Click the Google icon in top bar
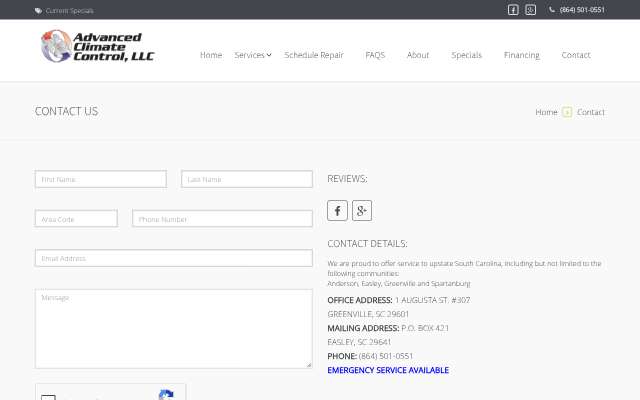The width and height of the screenshot is (640, 400). [530, 10]
